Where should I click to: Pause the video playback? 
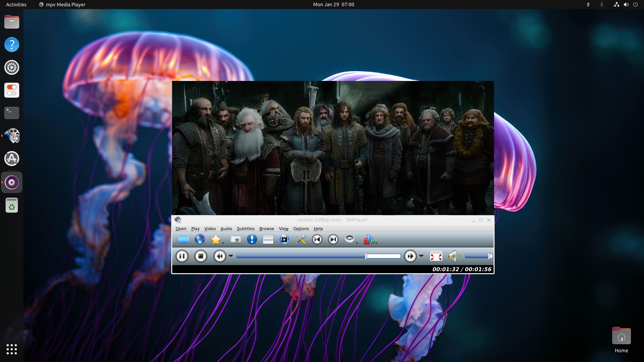click(x=182, y=256)
